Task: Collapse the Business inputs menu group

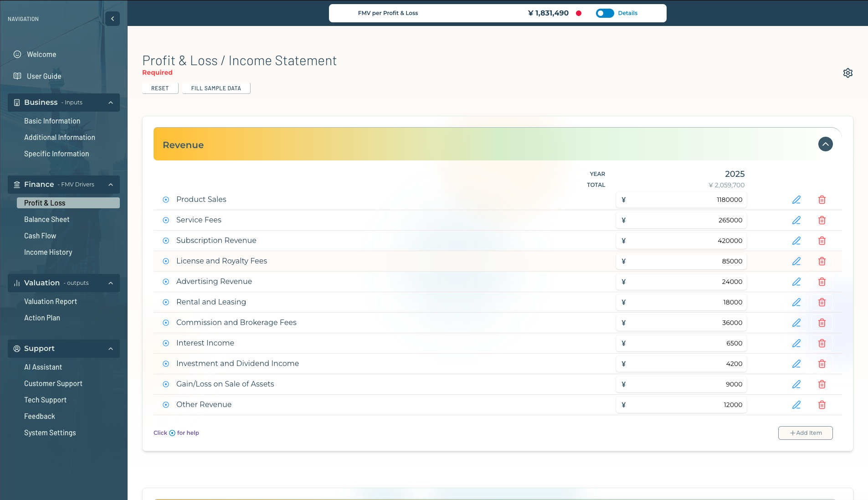Action: pos(111,103)
